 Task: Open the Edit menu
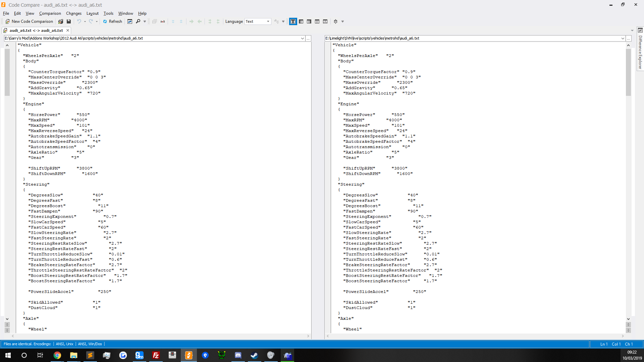coord(17,13)
